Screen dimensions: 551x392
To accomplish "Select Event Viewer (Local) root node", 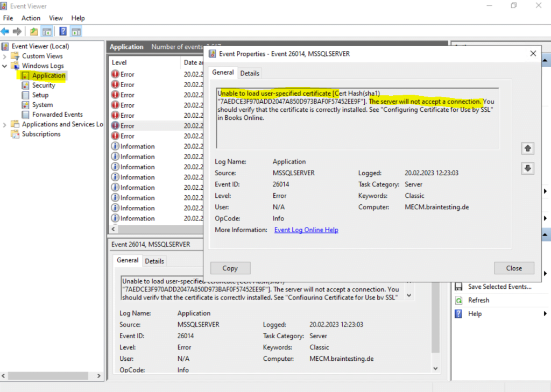I will (40, 46).
